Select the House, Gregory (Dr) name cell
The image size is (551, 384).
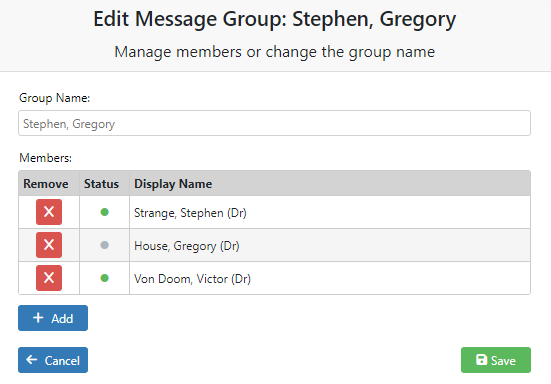[x=330, y=245]
